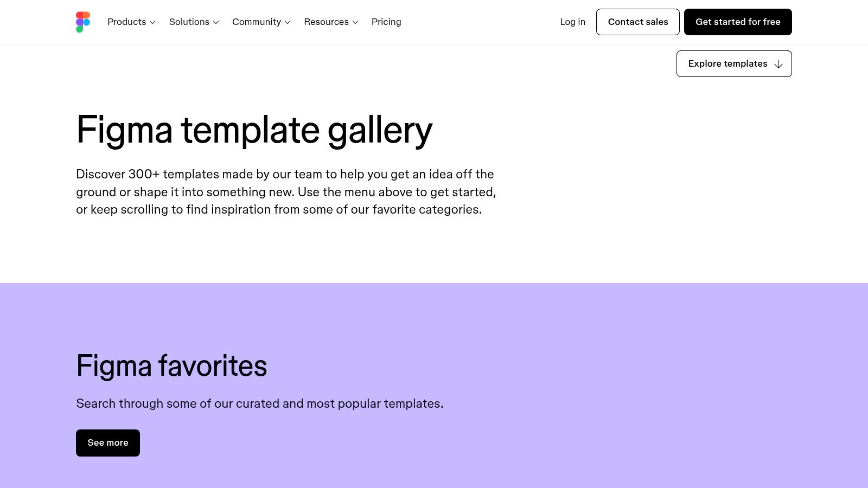Select Pricing in the navigation bar
Image resolution: width=868 pixels, height=488 pixels.
point(386,22)
